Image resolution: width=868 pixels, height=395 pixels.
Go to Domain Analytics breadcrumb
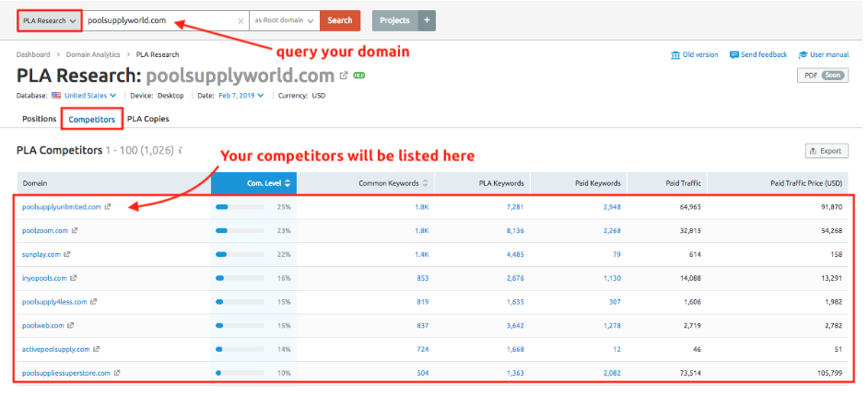tap(93, 54)
